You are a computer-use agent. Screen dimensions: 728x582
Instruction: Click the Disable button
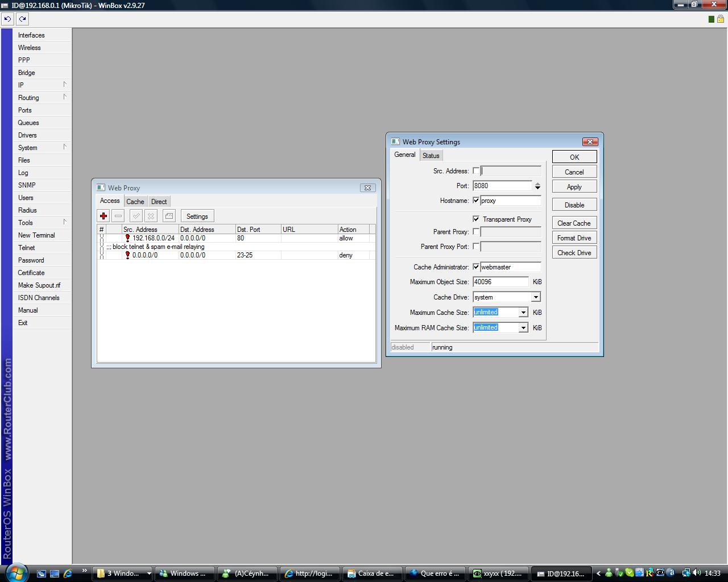coord(574,205)
